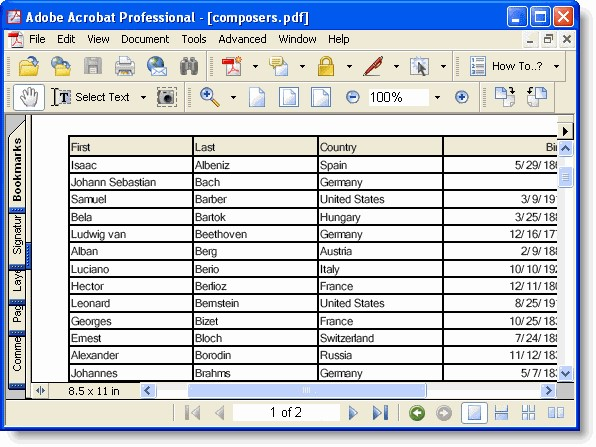Click the Create PDF icon
Image resolution: width=596 pixels, height=447 pixels.
click(x=232, y=66)
